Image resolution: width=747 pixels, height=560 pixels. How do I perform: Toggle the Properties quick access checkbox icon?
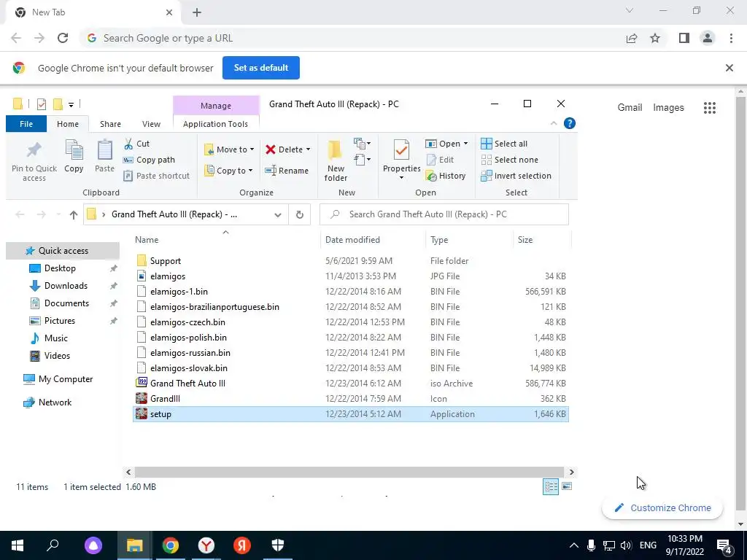[x=42, y=104]
